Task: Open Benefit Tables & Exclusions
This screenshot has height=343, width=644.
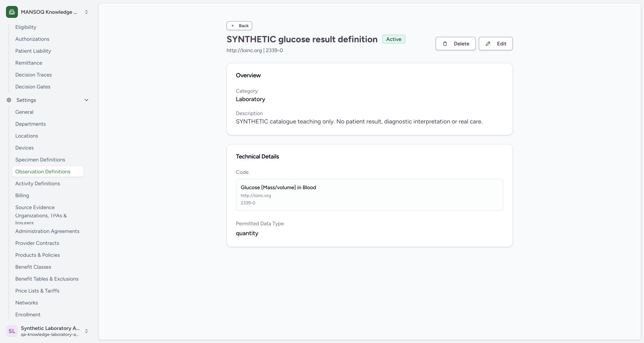Action: coord(47,279)
